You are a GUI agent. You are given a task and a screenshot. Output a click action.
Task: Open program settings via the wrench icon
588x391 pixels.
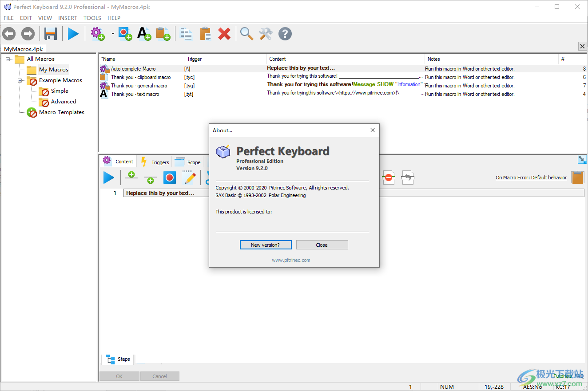(266, 33)
